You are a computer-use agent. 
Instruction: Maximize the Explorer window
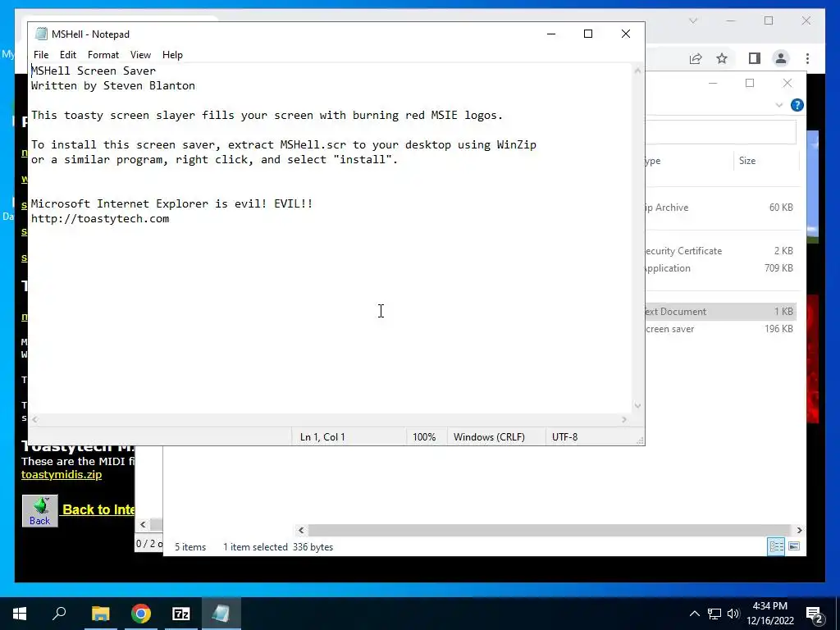click(750, 83)
